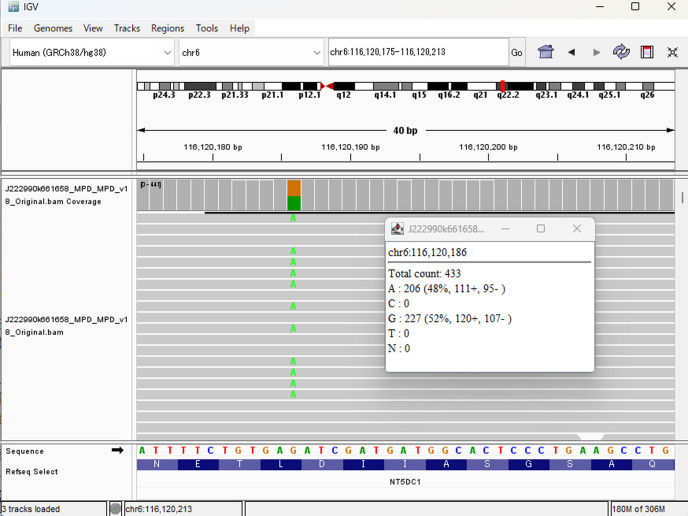This screenshot has height=516, width=688.
Task: Click the gray status circle in bottom bar
Action: pos(115,509)
